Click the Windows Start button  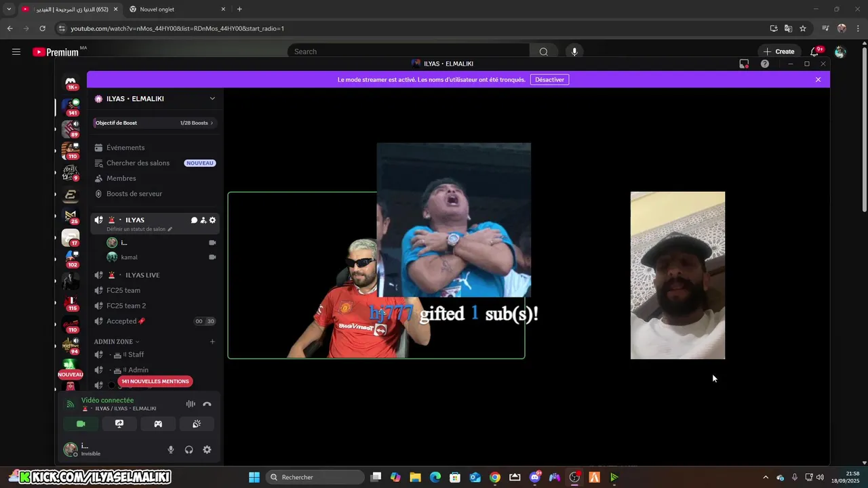point(254,477)
